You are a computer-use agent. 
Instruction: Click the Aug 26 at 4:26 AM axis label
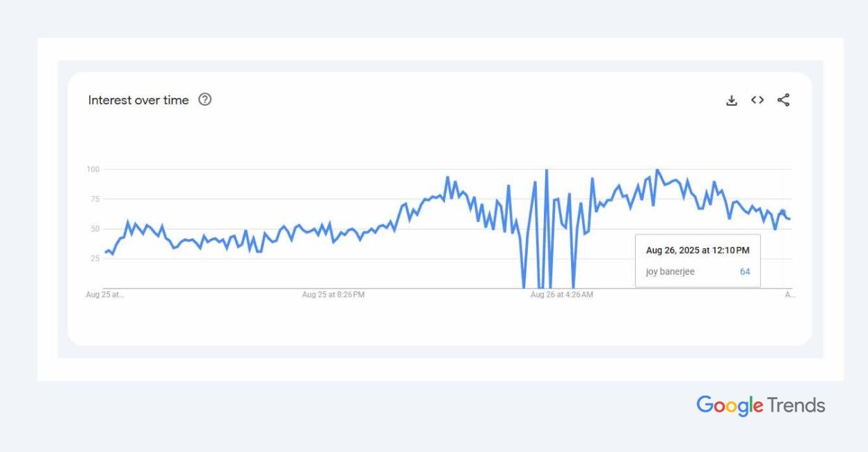click(x=562, y=295)
